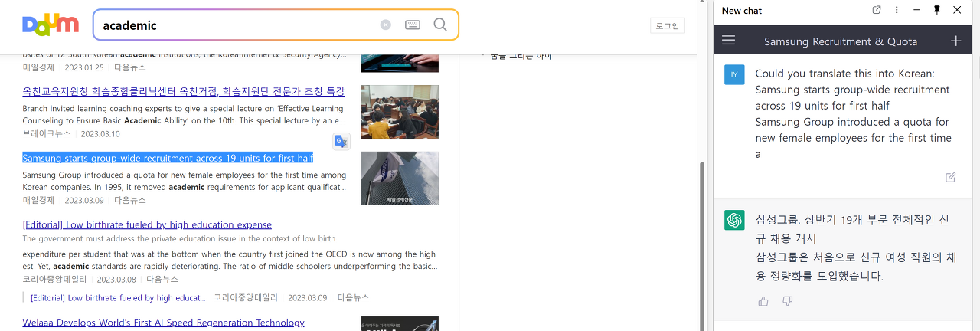Click 다음뉴스 beside 코리아중앙데일리 2023.03.08

[162, 280]
